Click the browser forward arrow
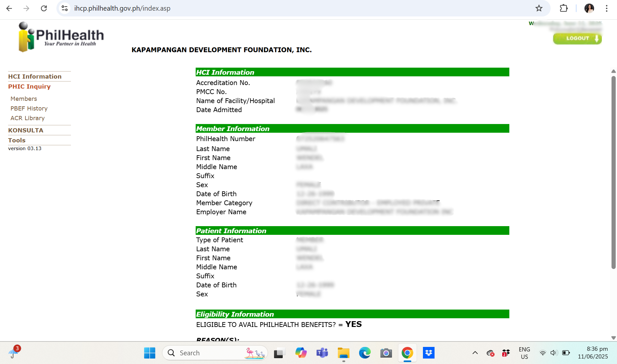Viewport: 617px width, 364px height. [x=26, y=8]
